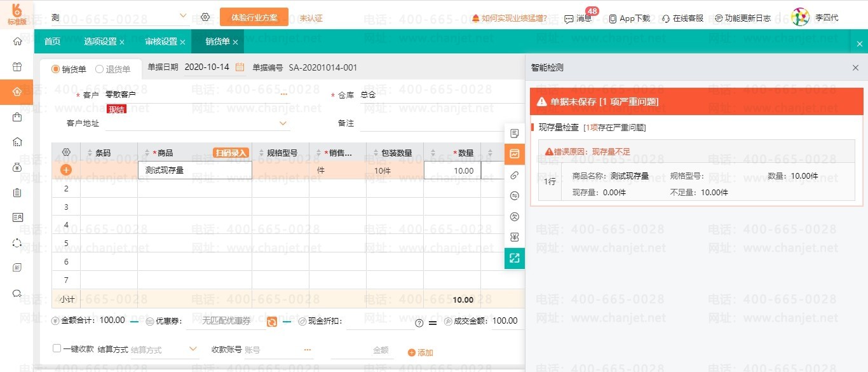Click the teal expand fullscreen icon
868x372 pixels.
(515, 258)
